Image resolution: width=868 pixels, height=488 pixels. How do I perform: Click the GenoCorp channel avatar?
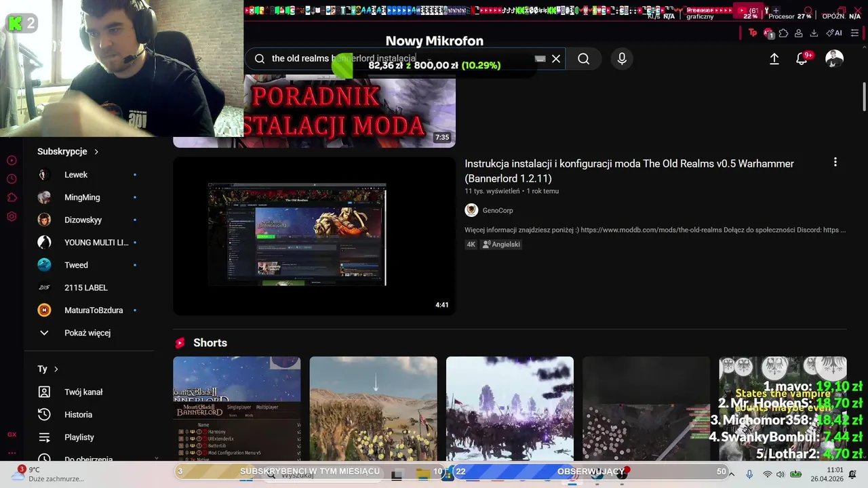click(x=471, y=210)
